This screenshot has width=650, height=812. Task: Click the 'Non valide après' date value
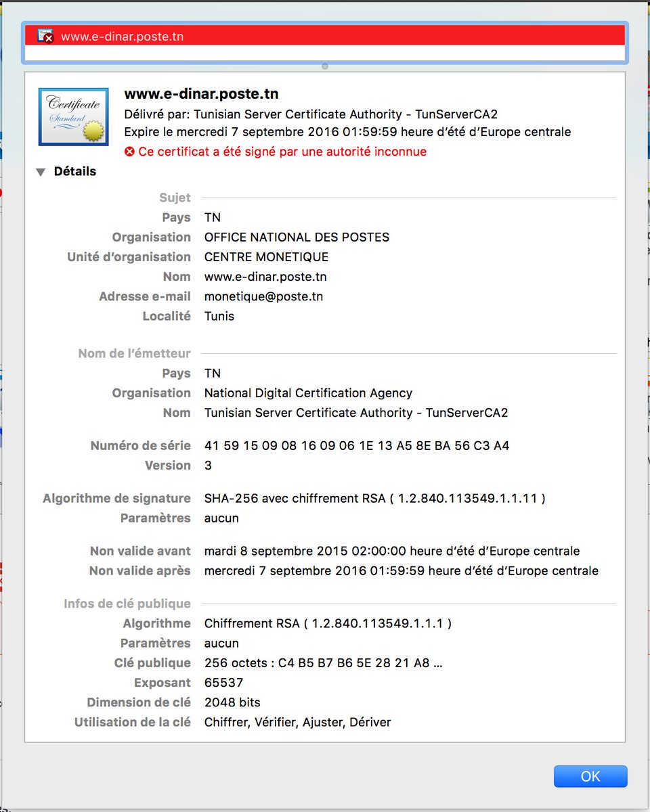click(x=402, y=571)
